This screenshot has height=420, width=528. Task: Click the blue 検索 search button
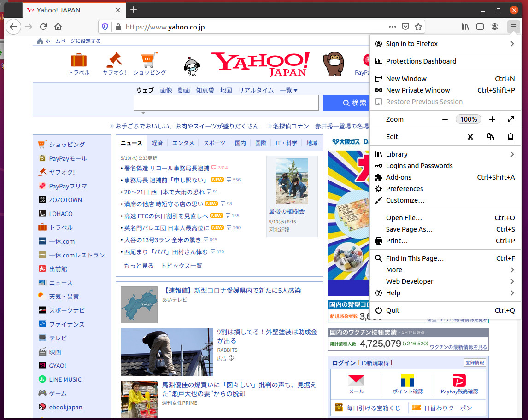pos(346,103)
